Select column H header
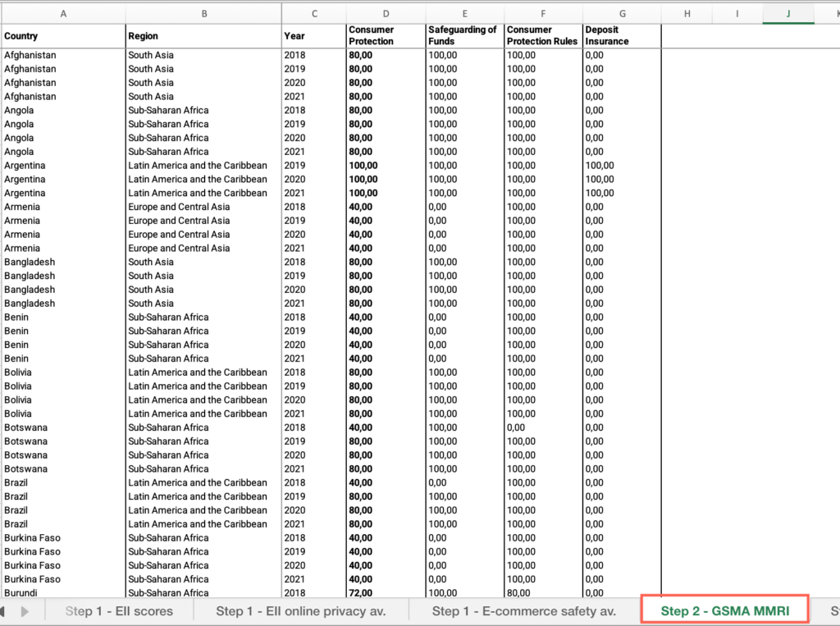Image resolution: width=840 pixels, height=626 pixels. click(687, 14)
